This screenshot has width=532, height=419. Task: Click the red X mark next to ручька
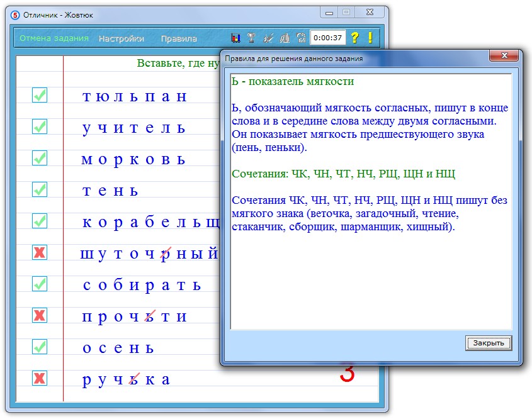pyautogui.click(x=40, y=378)
